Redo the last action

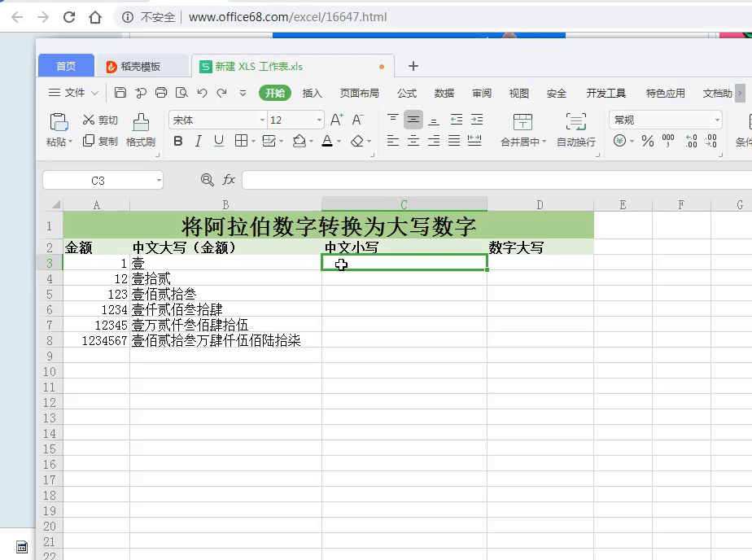(x=221, y=93)
